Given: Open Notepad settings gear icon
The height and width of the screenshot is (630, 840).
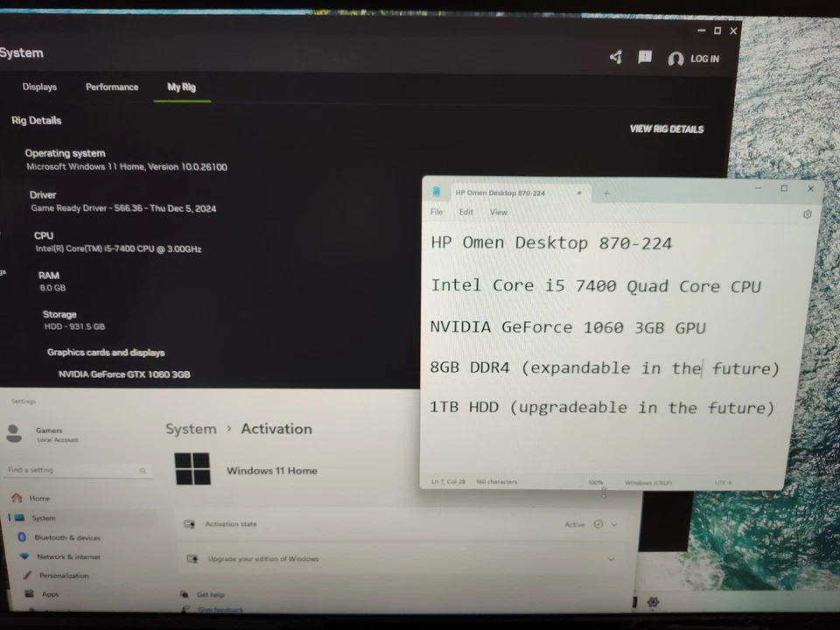Looking at the screenshot, I should (x=808, y=214).
